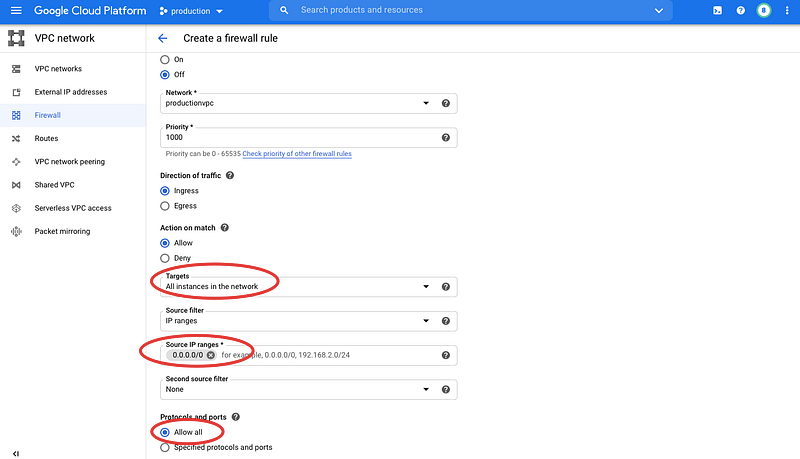
Task: Click the Routes sidebar icon
Action: [16, 139]
